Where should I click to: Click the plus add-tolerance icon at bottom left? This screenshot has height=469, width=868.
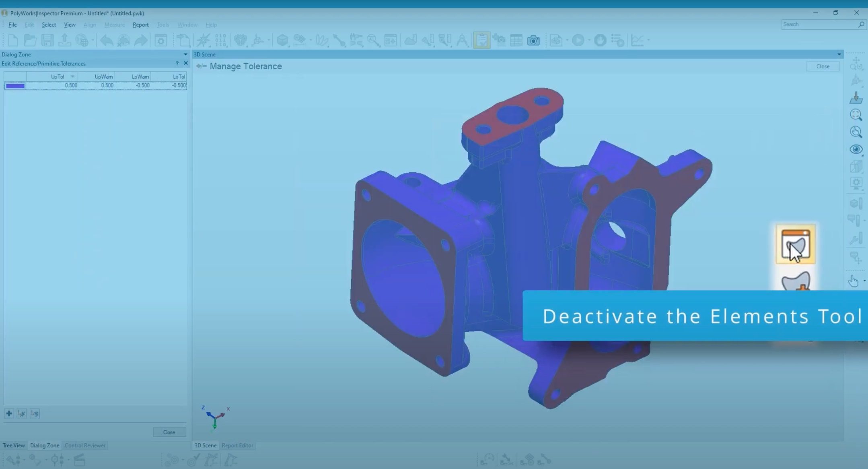[x=9, y=413]
